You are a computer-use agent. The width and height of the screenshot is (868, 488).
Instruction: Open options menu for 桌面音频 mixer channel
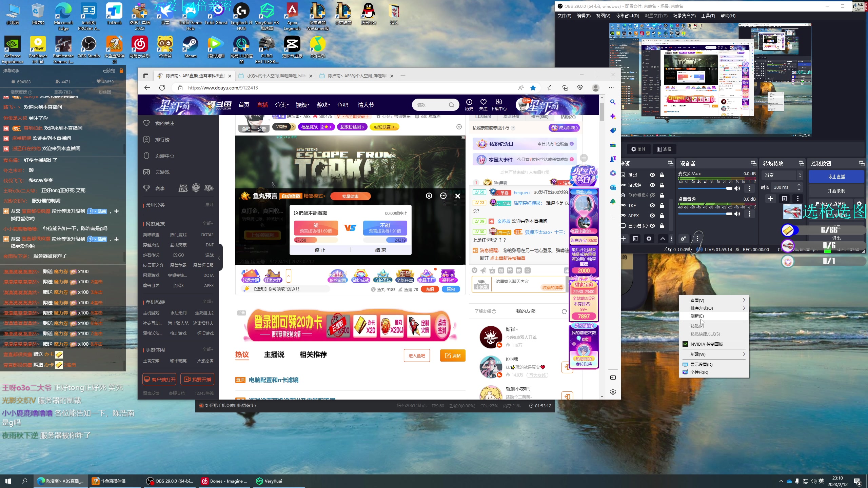point(750,214)
